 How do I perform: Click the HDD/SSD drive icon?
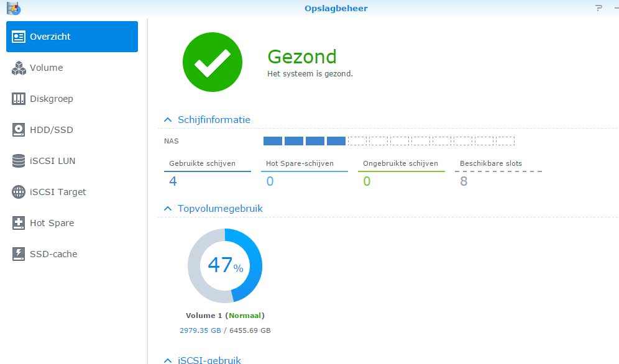coord(19,130)
